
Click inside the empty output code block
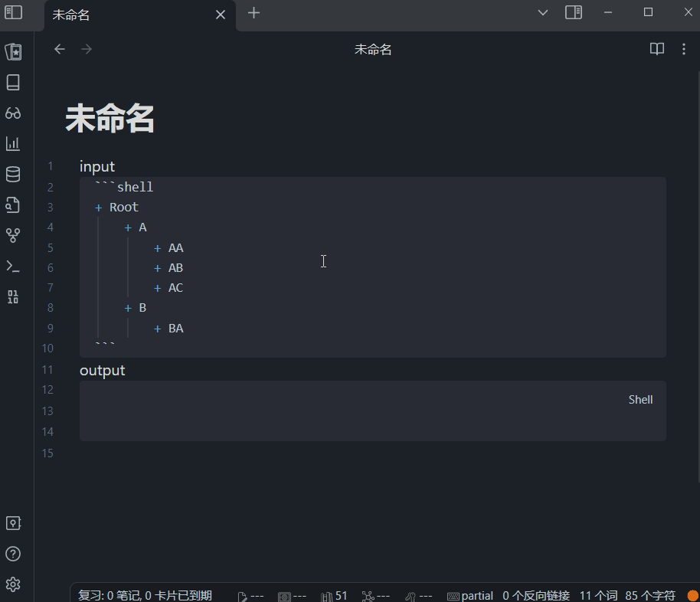pos(373,411)
